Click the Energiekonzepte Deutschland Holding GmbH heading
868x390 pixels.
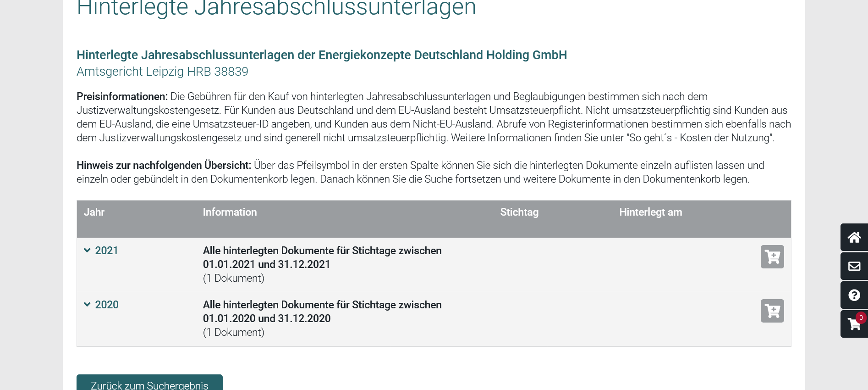click(x=322, y=55)
